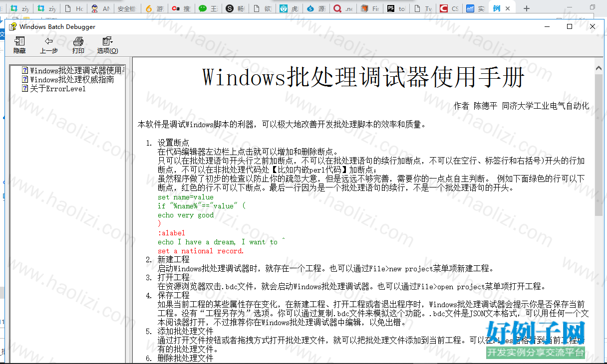Print the topic with 打印 button
Viewport: 607px width, 364px height.
78,45
